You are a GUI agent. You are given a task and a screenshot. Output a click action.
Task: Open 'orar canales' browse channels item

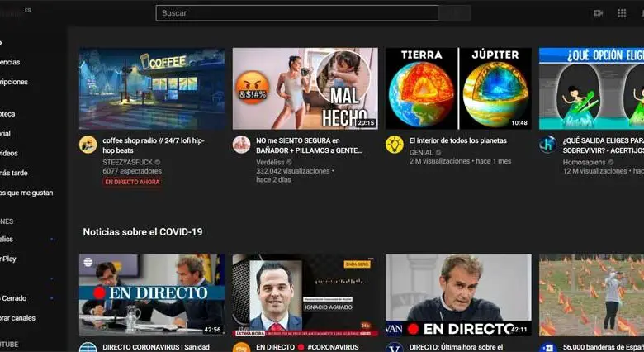17,318
